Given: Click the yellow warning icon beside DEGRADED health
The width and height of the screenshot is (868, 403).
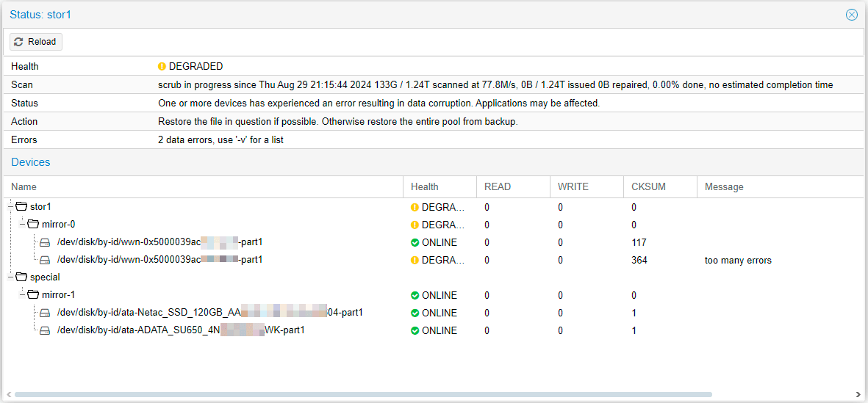Looking at the screenshot, I should tap(162, 66).
